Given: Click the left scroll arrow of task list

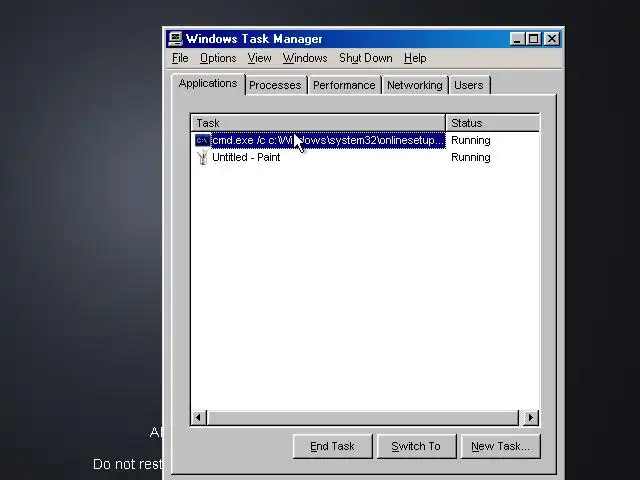Looking at the screenshot, I should tap(199, 418).
